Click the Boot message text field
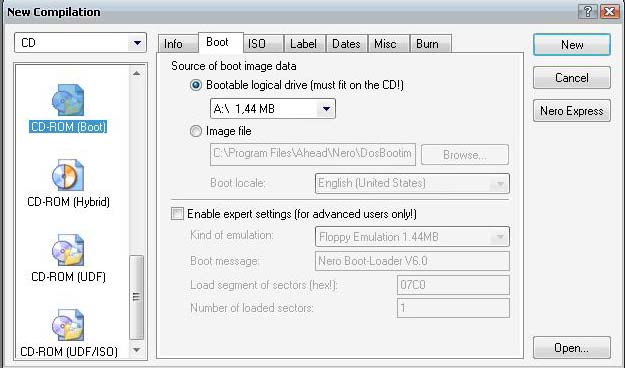This screenshot has height=368, width=625. click(x=412, y=261)
